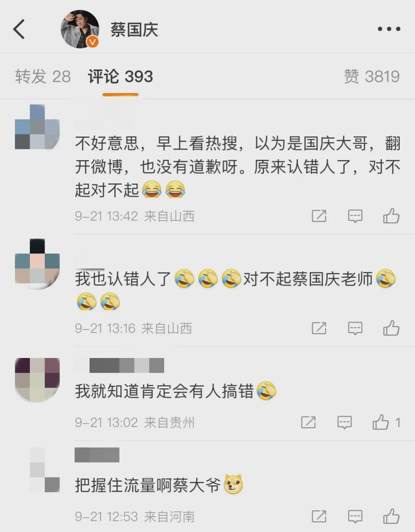The height and width of the screenshot is (532, 415).
Task: Like the 贵州 comment with 1 like
Action: pyautogui.click(x=386, y=422)
